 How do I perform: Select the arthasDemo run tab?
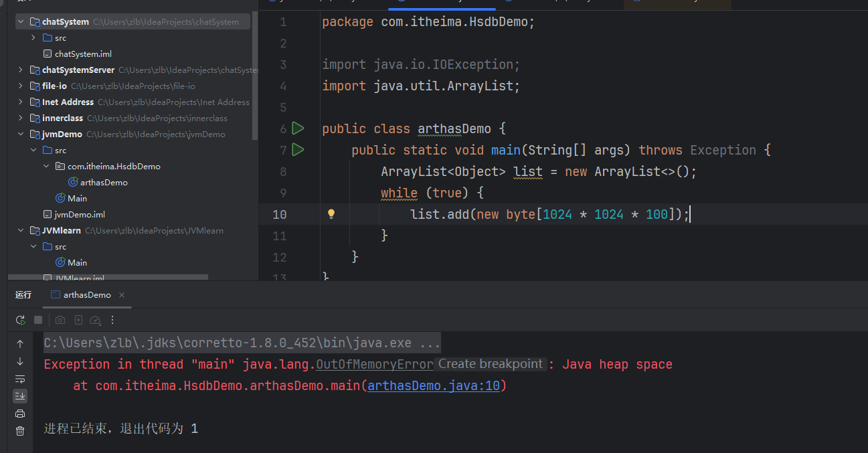click(x=87, y=295)
